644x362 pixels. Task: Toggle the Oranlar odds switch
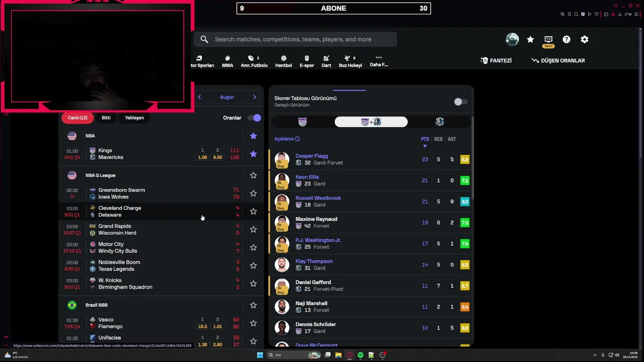pos(254,118)
